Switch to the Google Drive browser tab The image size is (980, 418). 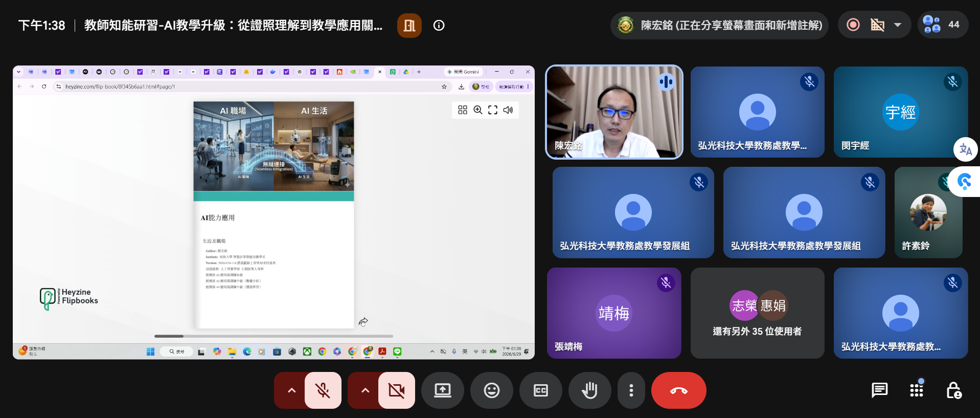(406, 72)
